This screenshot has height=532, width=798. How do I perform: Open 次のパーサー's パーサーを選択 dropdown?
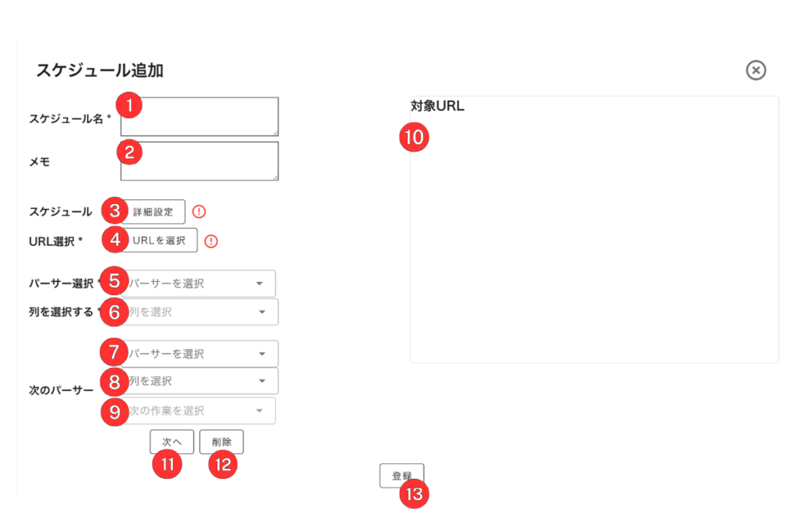point(203,354)
